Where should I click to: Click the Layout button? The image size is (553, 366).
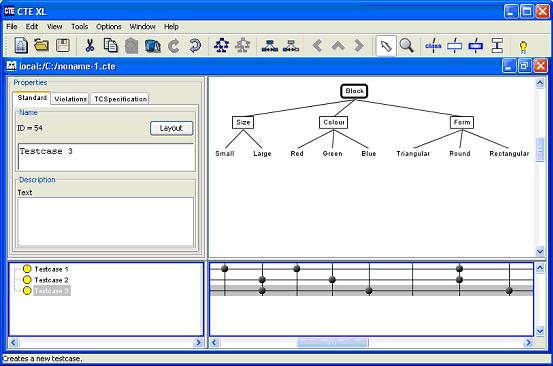point(171,128)
